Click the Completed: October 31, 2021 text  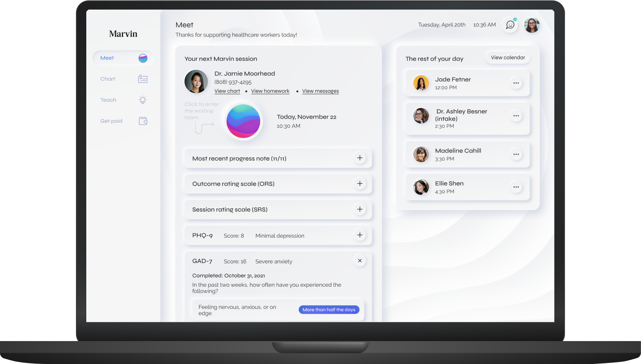pos(228,276)
